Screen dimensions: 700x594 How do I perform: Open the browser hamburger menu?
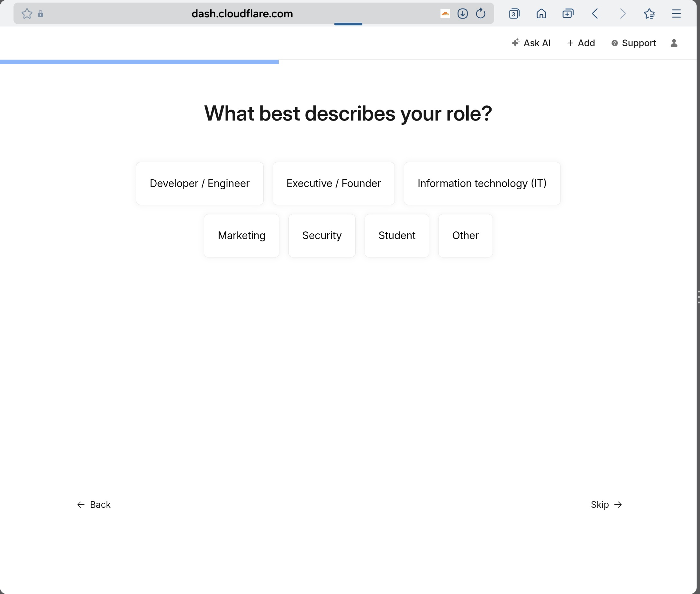676,14
